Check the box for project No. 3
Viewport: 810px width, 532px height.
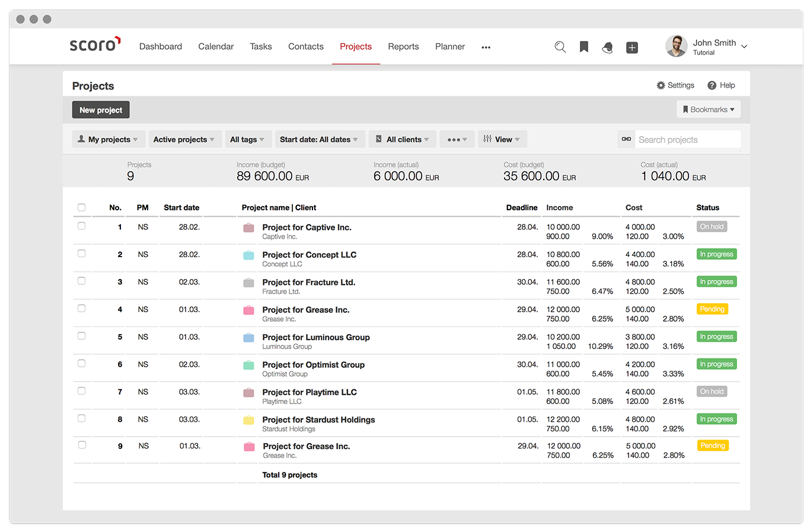(81, 281)
